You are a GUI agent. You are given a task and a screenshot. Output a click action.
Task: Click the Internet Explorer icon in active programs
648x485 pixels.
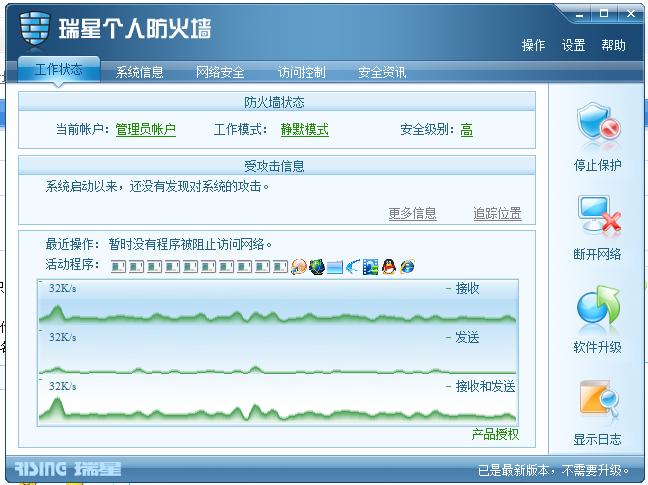407,266
